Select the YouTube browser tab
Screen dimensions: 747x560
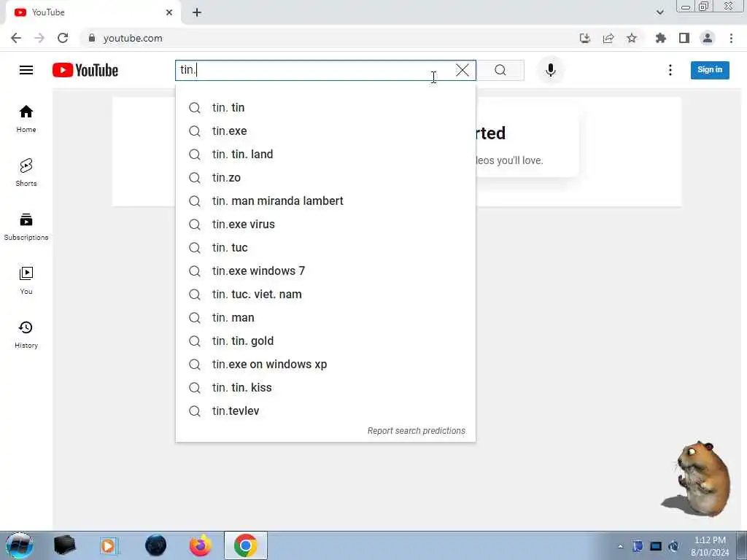[x=93, y=12]
